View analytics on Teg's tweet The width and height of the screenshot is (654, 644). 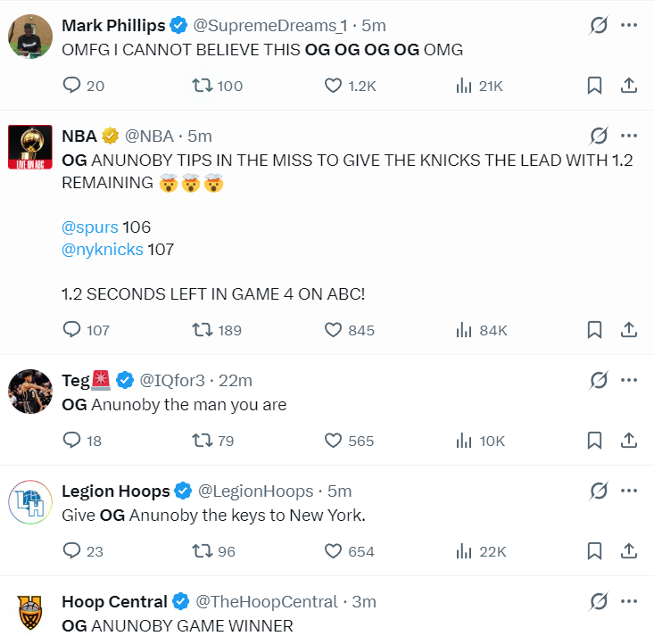tap(480, 441)
